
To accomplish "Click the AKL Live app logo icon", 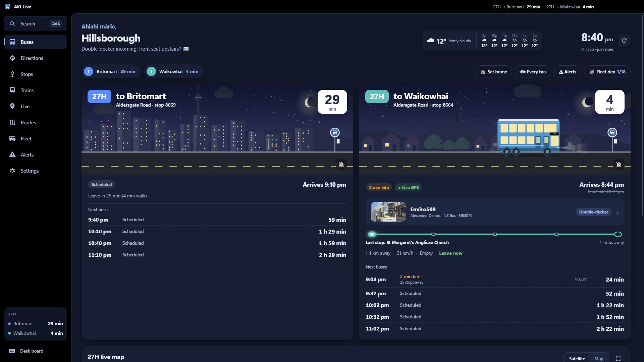I will tap(8, 7).
